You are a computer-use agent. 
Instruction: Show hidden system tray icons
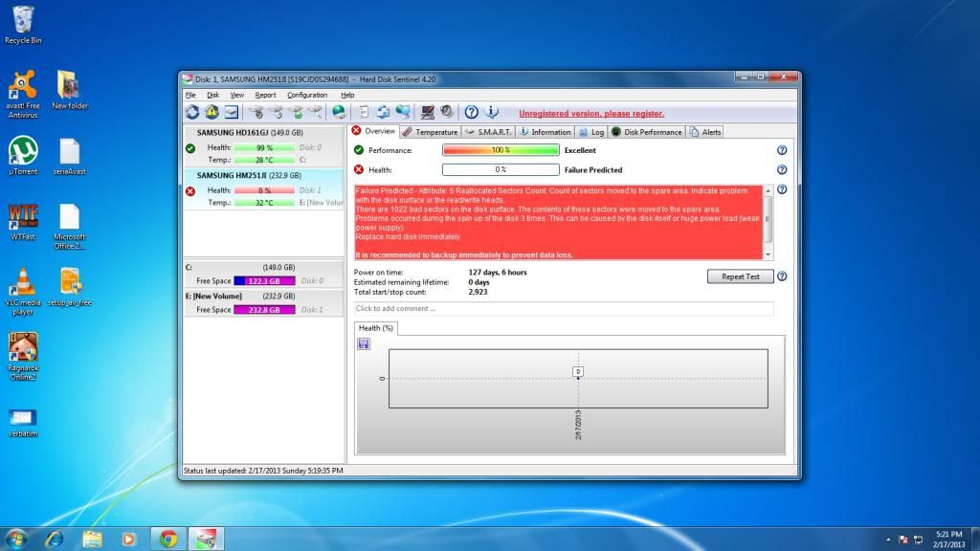coord(888,540)
